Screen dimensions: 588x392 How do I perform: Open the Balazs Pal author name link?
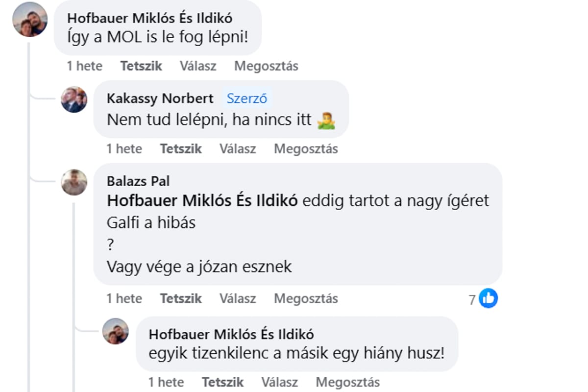[138, 181]
